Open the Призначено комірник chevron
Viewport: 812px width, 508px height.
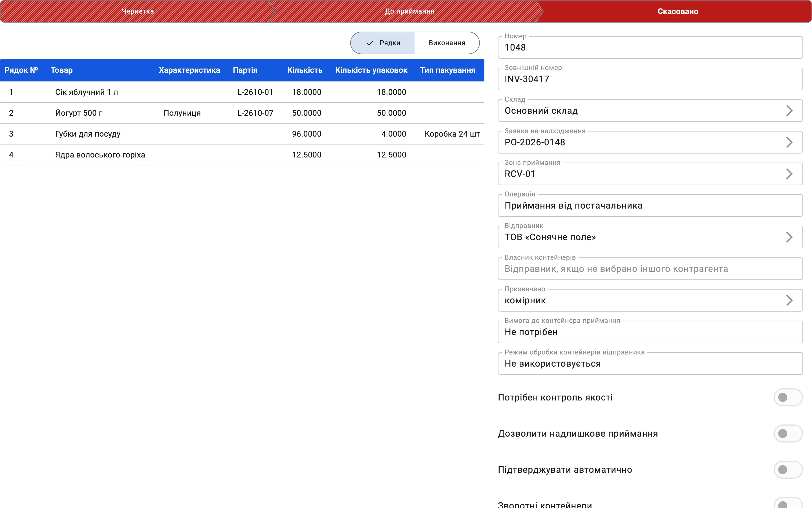[x=789, y=300]
